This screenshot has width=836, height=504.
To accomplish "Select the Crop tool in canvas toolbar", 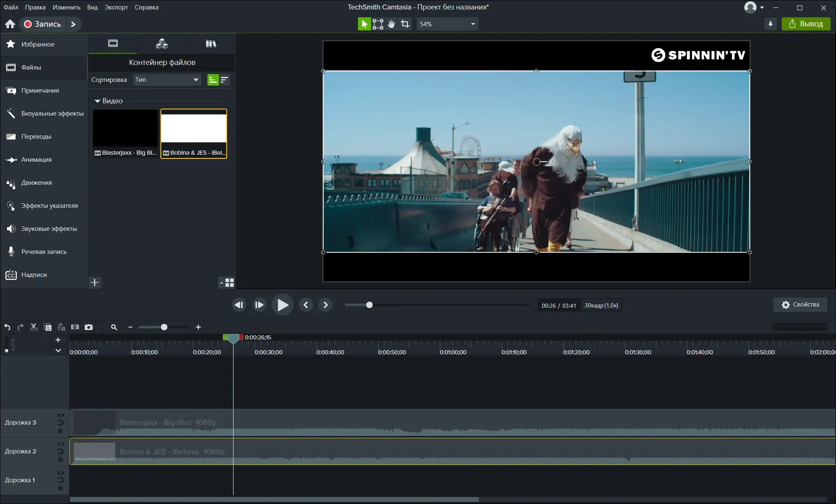I will click(x=405, y=24).
